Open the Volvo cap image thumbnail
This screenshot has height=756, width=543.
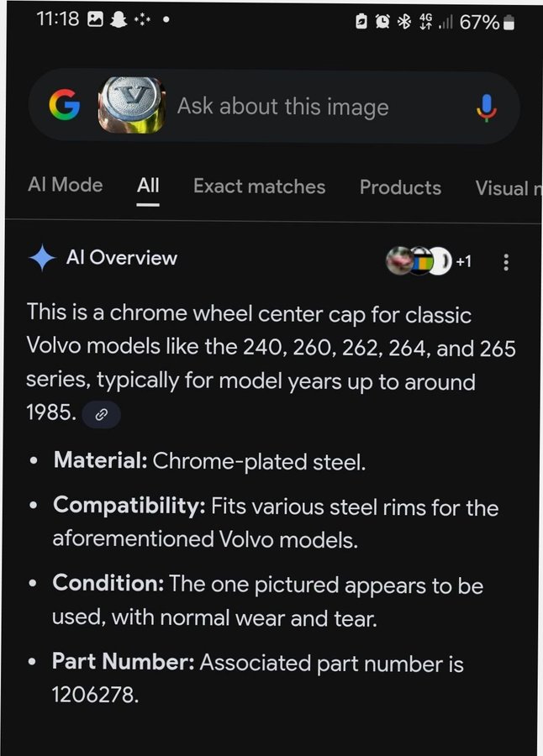(x=130, y=105)
